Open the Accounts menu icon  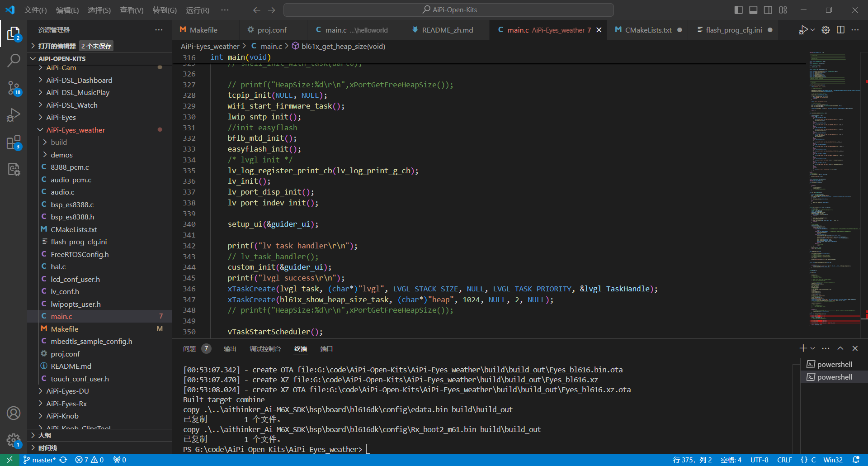click(x=14, y=413)
